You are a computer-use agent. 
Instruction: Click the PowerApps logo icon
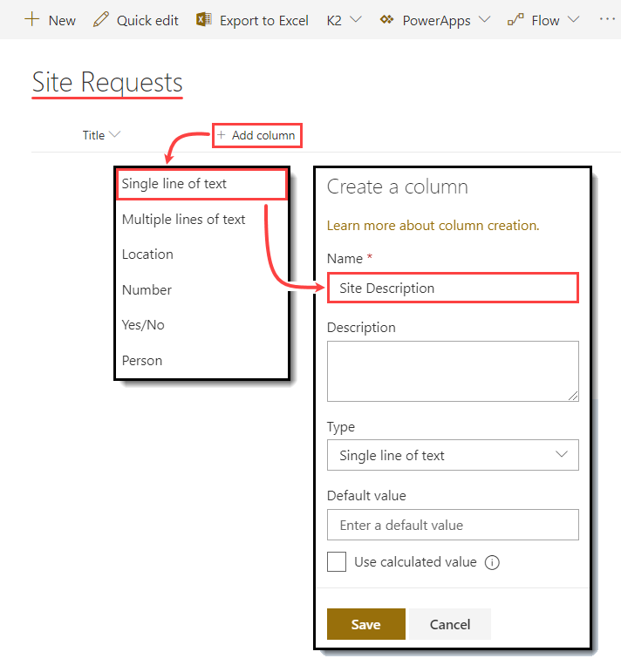(387, 20)
